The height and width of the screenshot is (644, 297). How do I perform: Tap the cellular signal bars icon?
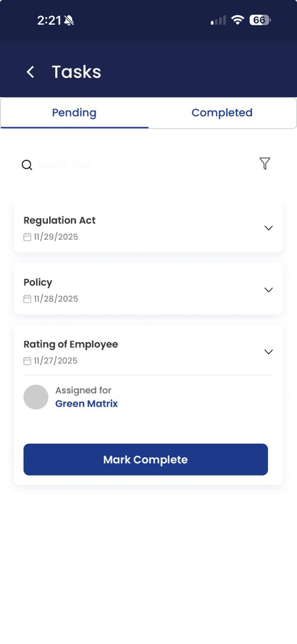[218, 21]
